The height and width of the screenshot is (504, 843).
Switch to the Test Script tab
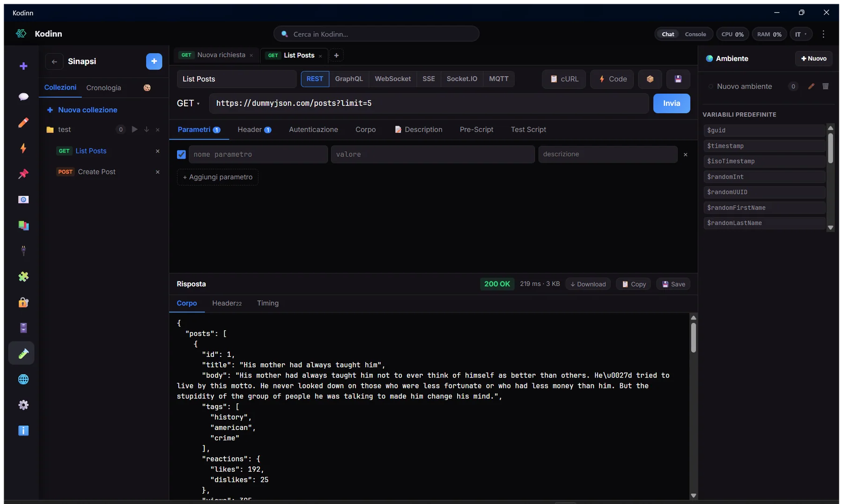click(528, 130)
